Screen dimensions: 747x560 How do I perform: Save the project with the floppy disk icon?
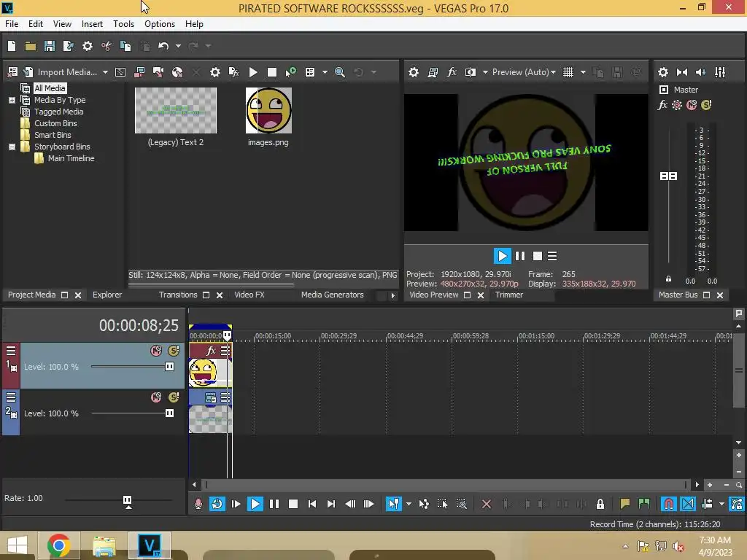50,46
